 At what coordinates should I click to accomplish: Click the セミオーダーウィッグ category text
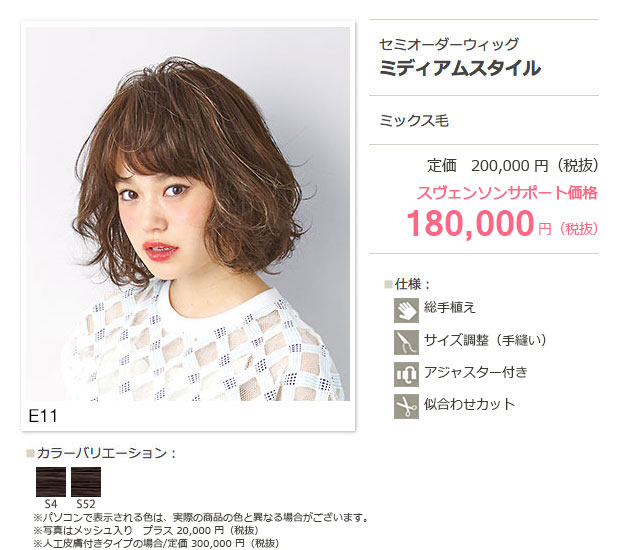click(449, 44)
